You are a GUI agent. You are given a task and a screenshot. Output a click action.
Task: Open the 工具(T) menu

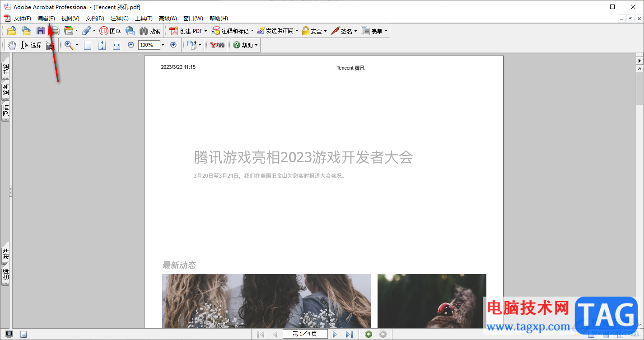[x=144, y=19]
